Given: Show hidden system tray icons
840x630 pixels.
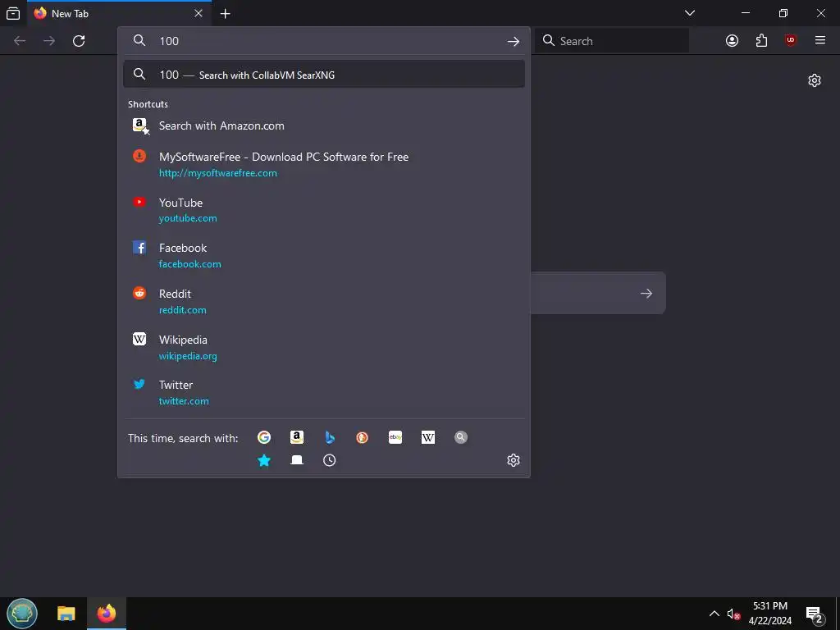Looking at the screenshot, I should (714, 614).
